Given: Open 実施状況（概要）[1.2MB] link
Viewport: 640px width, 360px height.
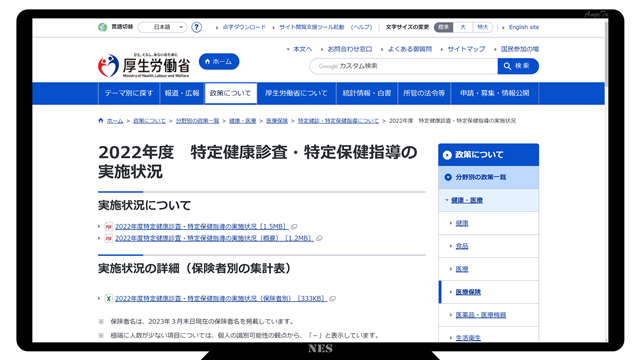Looking at the screenshot, I should coord(214,238).
